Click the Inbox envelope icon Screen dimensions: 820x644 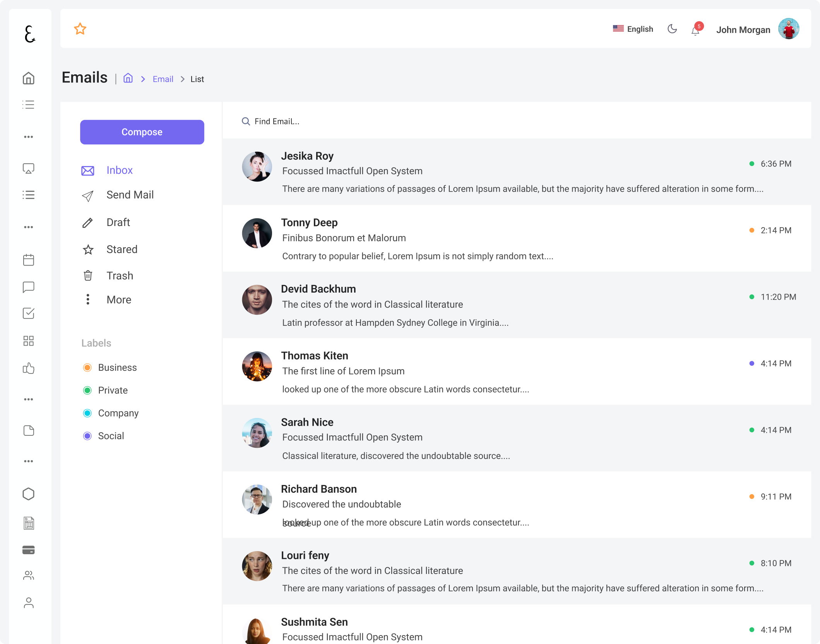click(x=88, y=171)
